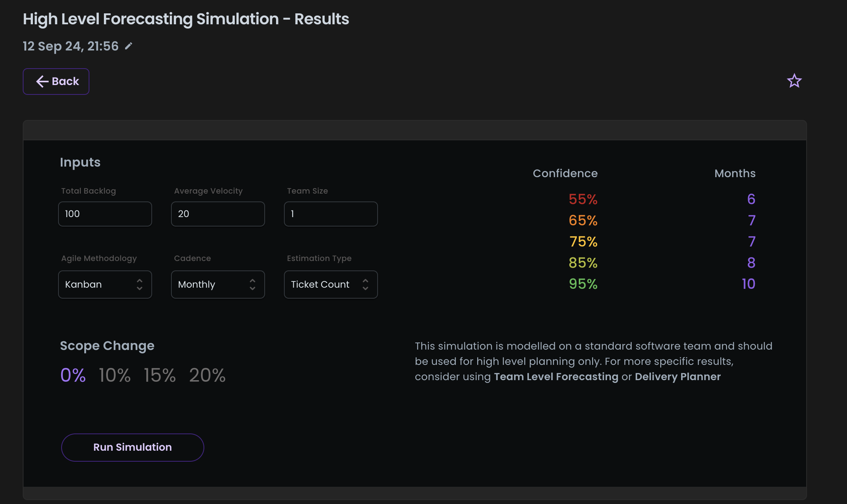Choose 15% scope change option
This screenshot has height=504, width=847.
160,375
